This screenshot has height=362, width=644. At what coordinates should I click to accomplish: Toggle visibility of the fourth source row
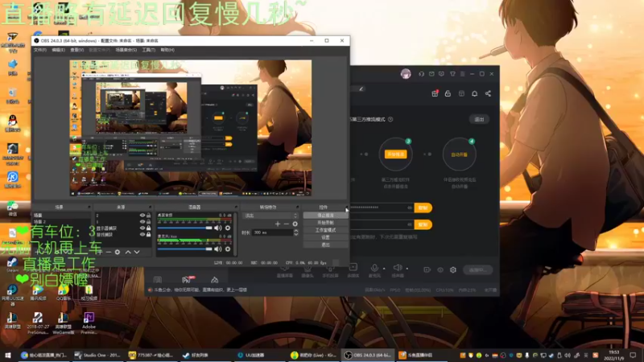(x=142, y=234)
